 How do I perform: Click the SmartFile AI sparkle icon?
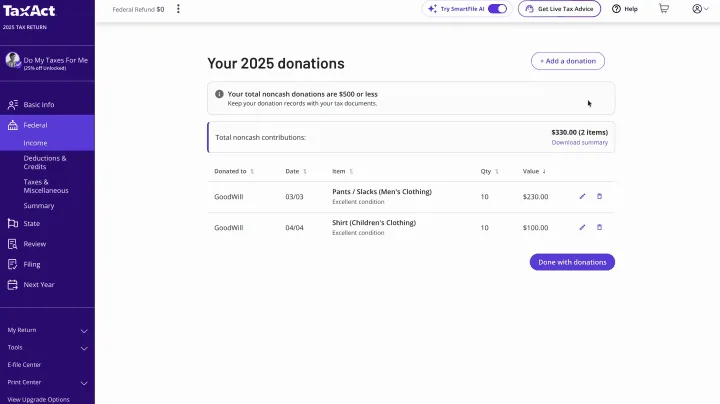pos(432,9)
